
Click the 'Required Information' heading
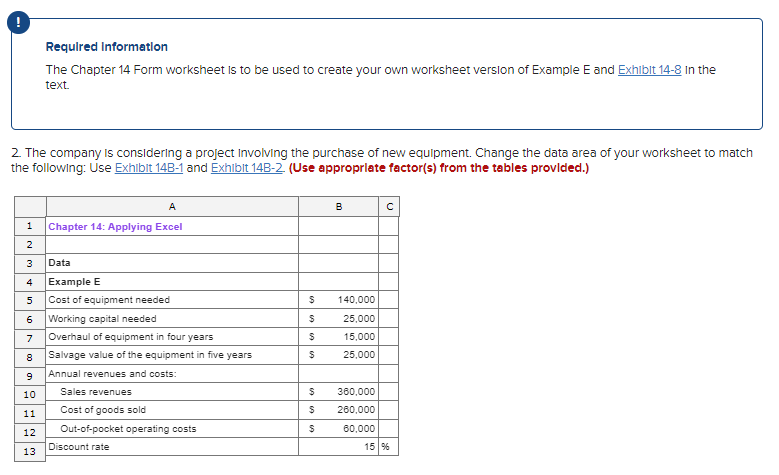[107, 47]
